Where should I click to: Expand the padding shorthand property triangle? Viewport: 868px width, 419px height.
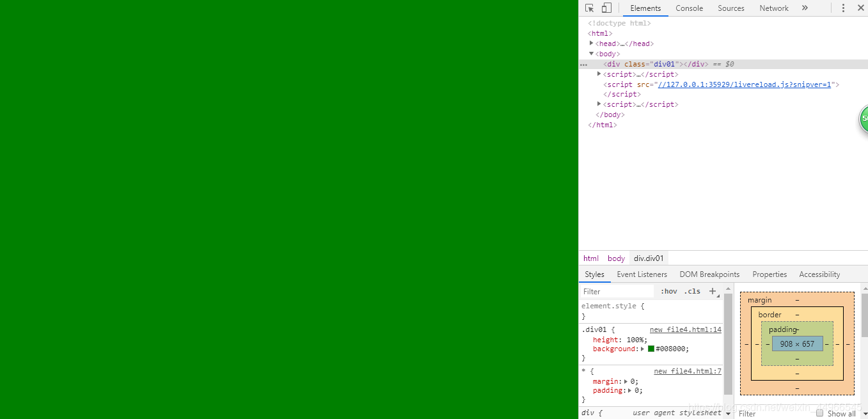pyautogui.click(x=631, y=390)
